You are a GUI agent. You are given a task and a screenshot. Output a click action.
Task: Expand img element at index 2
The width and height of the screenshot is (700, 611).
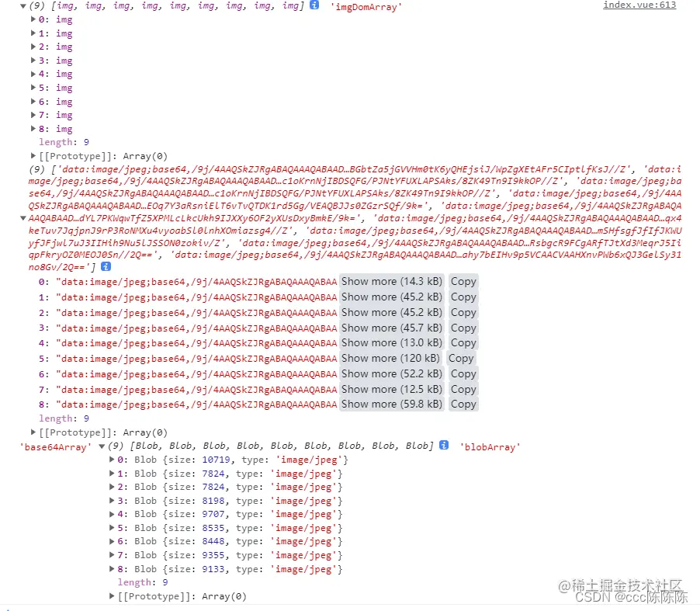pyautogui.click(x=33, y=47)
